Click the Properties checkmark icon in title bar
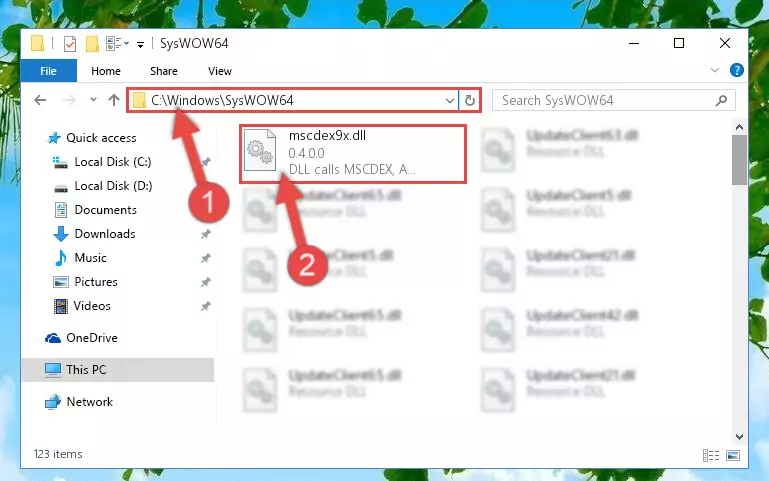This screenshot has height=481, width=769. (70, 44)
